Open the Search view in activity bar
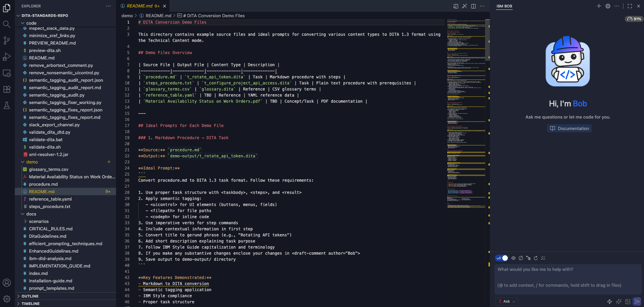The image size is (644, 307). [x=6, y=24]
